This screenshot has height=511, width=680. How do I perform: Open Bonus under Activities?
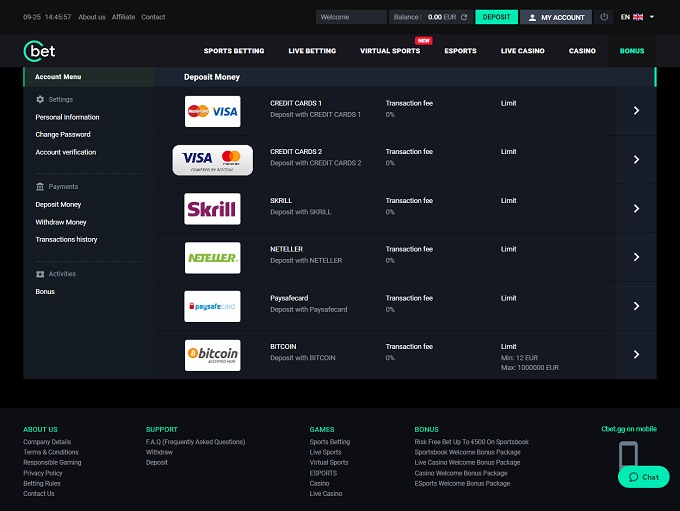click(x=45, y=292)
